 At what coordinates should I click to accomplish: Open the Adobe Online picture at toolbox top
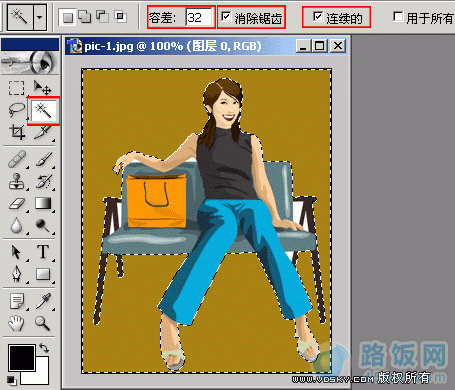click(x=30, y=62)
